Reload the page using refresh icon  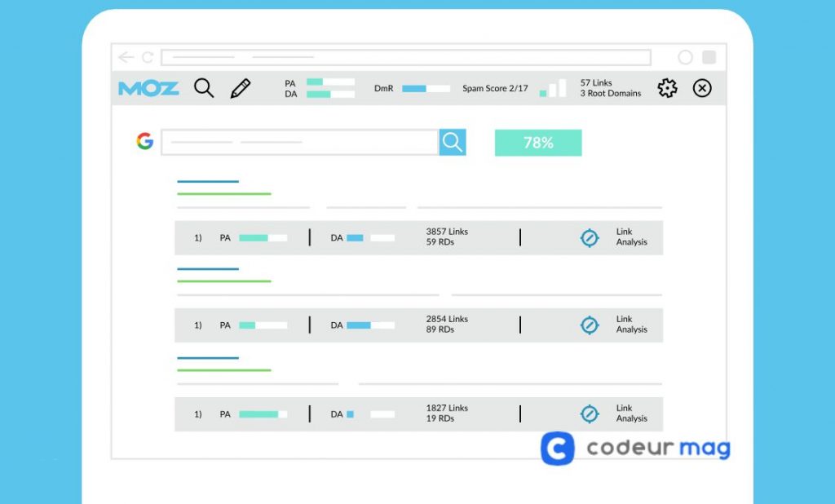[x=148, y=57]
